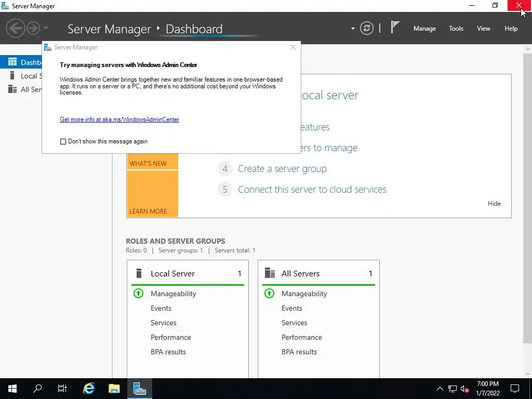The width and height of the screenshot is (532, 399).
Task: Select Dashboard in the left pane
Action: tap(21, 62)
